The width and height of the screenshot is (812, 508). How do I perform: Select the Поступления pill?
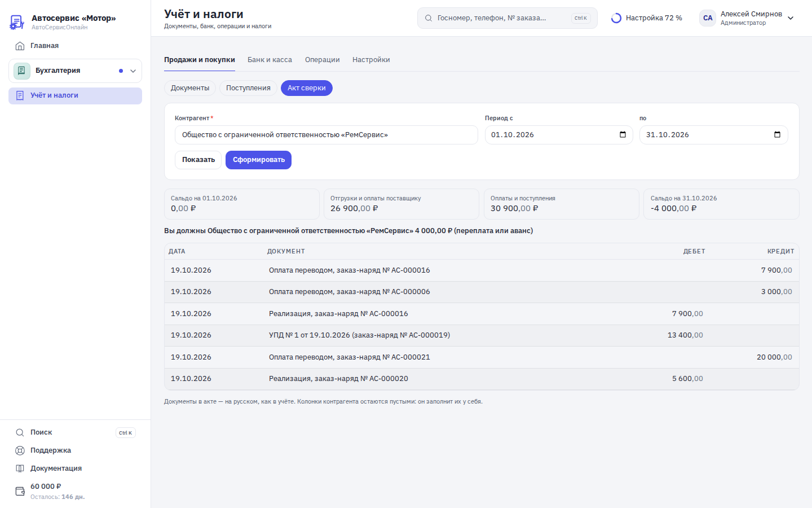248,88
